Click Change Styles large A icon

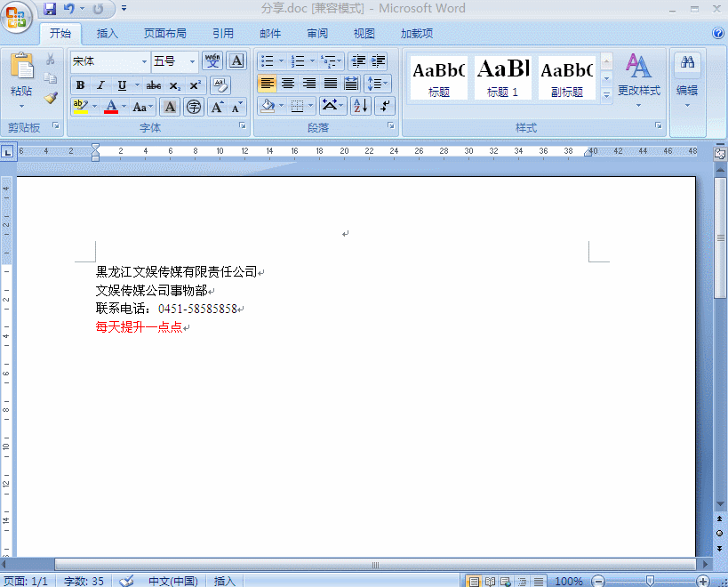[x=638, y=66]
